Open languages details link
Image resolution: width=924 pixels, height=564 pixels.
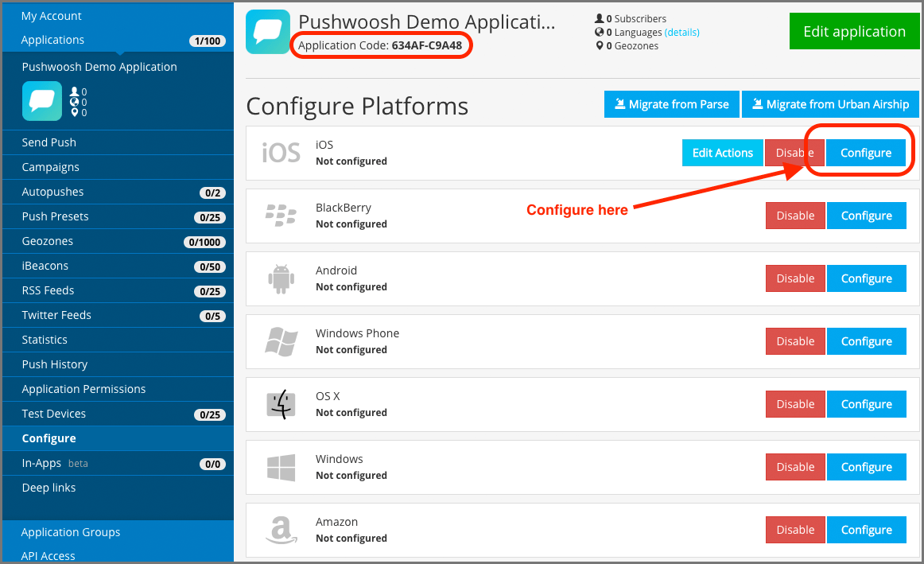point(681,33)
